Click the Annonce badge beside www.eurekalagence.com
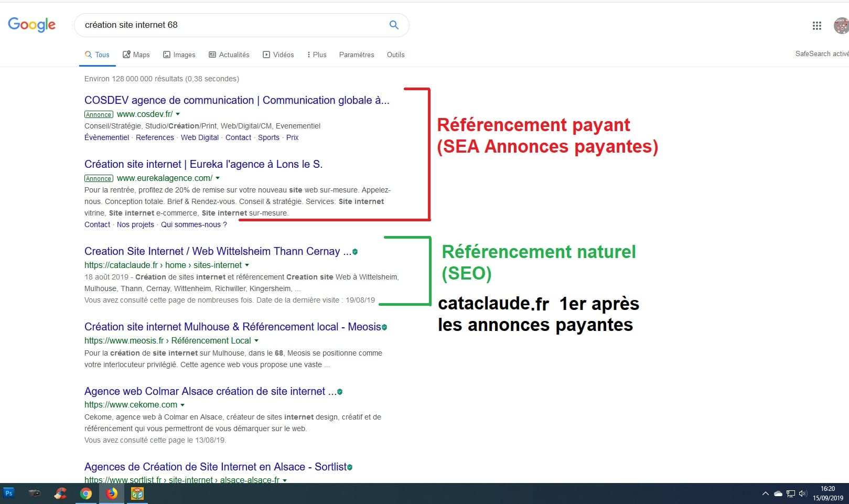The height and width of the screenshot is (504, 849). (99, 178)
